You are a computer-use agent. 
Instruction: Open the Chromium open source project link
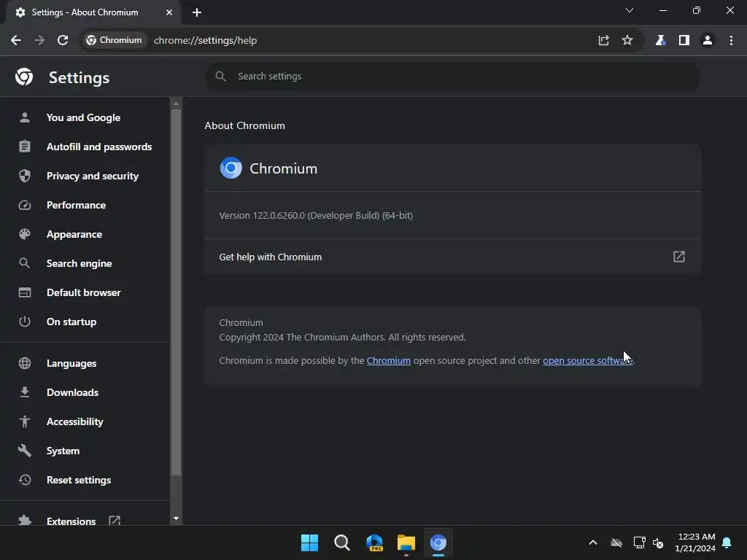tap(388, 360)
